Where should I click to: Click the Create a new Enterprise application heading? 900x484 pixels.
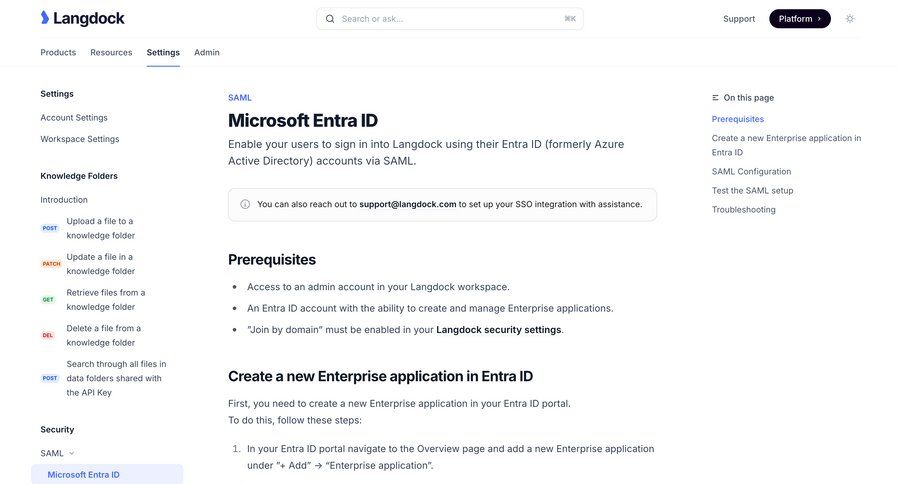(x=381, y=377)
